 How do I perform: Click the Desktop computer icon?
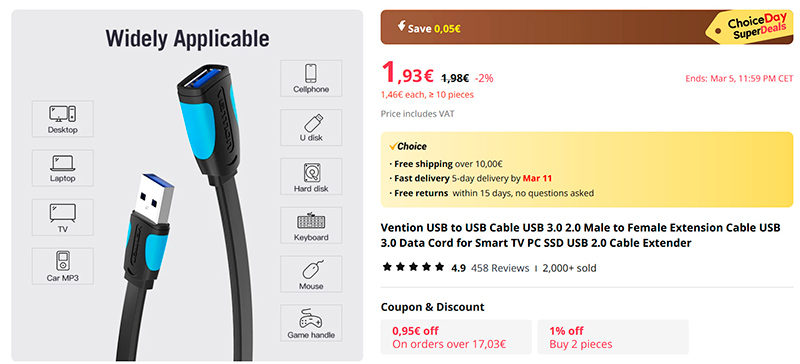click(x=63, y=113)
